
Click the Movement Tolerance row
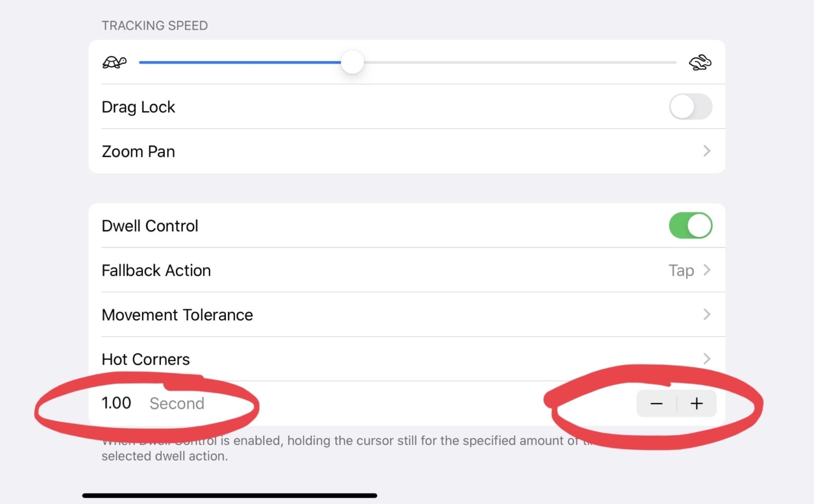[177, 315]
